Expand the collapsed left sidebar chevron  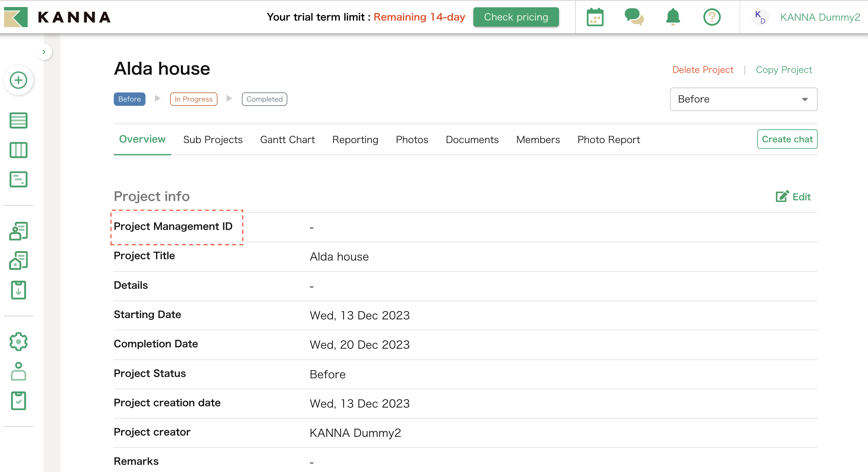(x=44, y=52)
